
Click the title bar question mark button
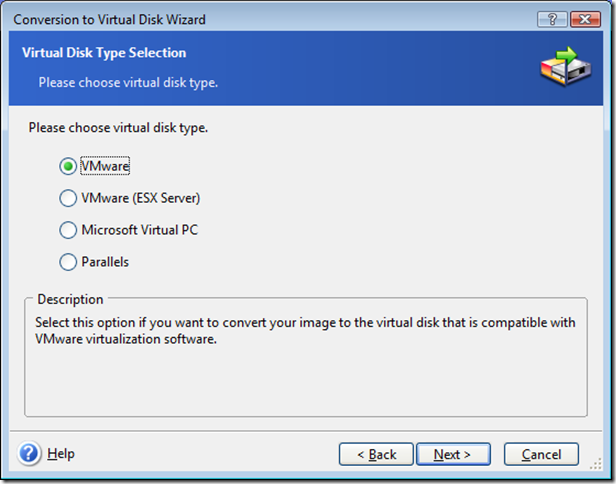click(552, 19)
